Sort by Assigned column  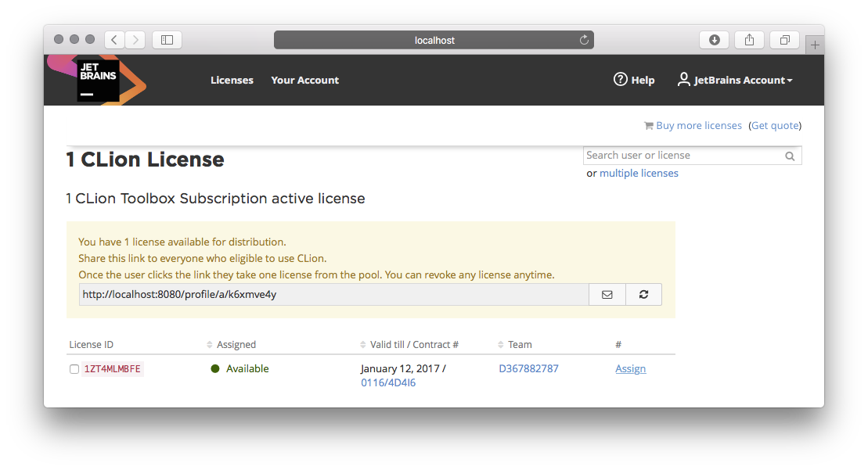pyautogui.click(x=236, y=345)
